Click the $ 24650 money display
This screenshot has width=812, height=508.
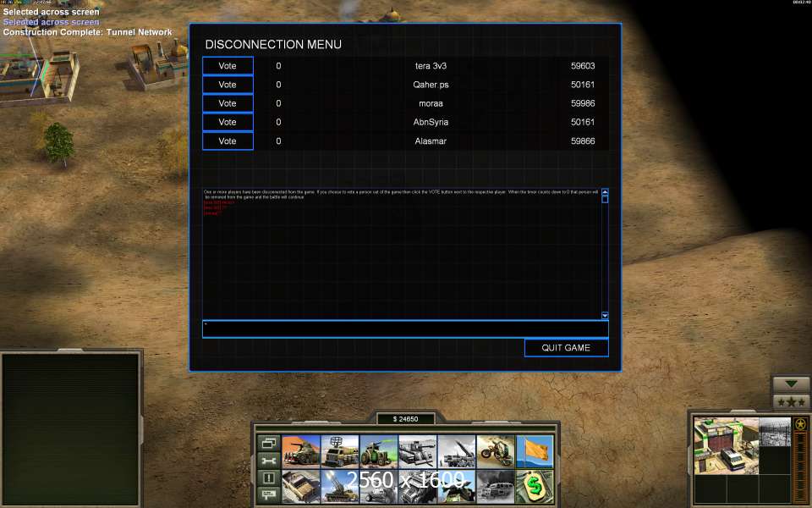pos(405,419)
